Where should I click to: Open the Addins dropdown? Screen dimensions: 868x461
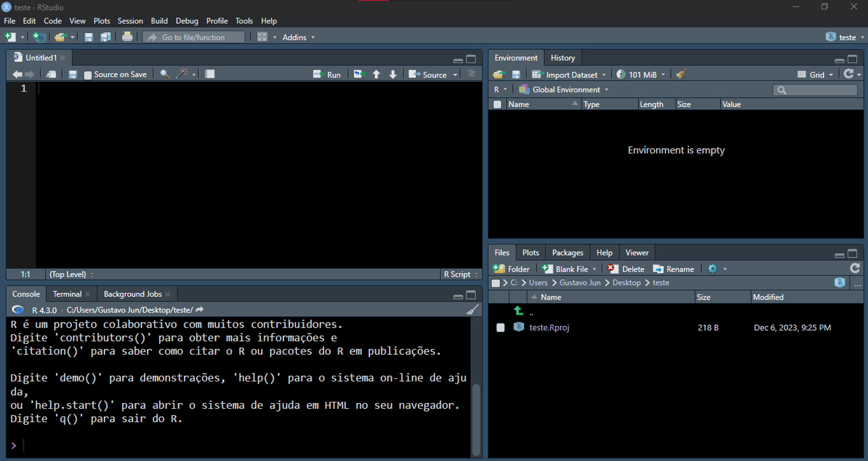click(298, 37)
